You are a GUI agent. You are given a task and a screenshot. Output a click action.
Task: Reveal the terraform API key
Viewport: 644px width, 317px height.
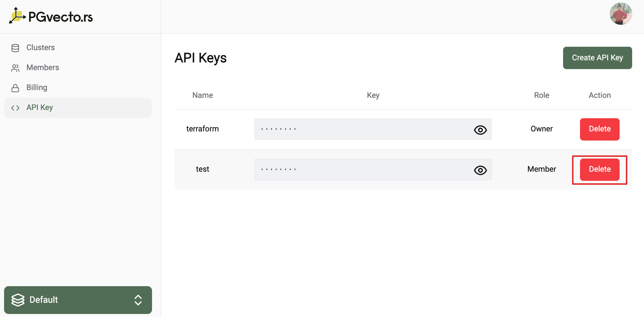pos(480,130)
